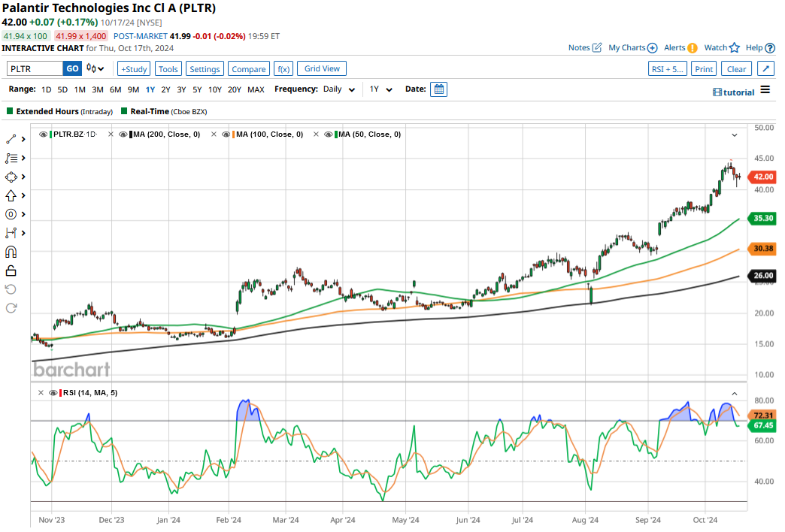The height and width of the screenshot is (532, 785).
Task: Select the 1D range
Action: (x=46, y=89)
